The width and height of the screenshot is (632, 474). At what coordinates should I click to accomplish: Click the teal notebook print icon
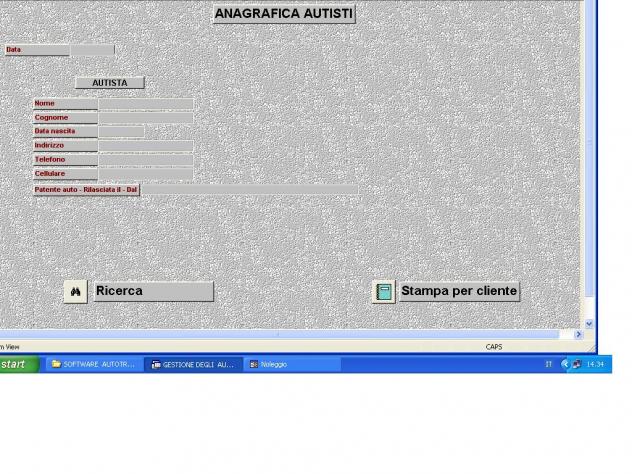(384, 292)
